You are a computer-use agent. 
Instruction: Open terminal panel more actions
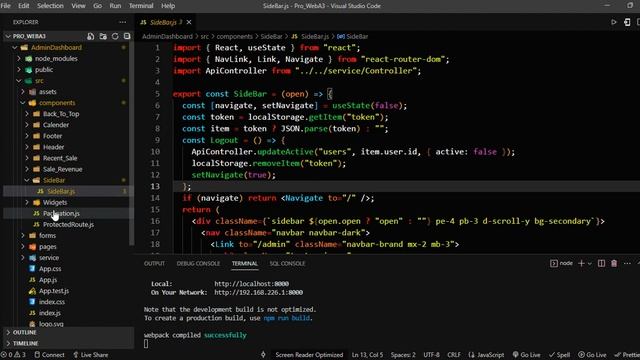(x=627, y=263)
